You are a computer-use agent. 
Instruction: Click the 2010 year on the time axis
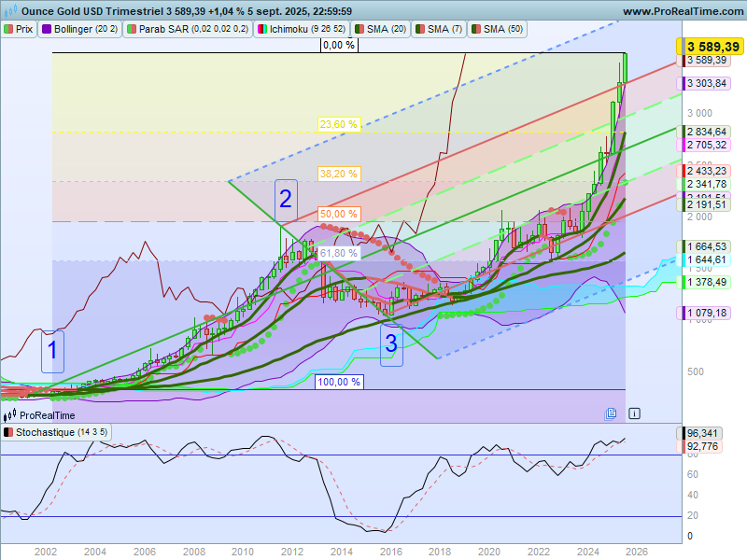point(243,552)
